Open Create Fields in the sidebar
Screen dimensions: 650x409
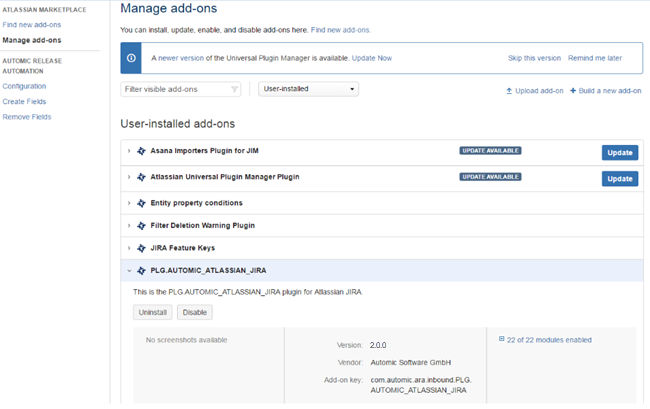point(24,102)
